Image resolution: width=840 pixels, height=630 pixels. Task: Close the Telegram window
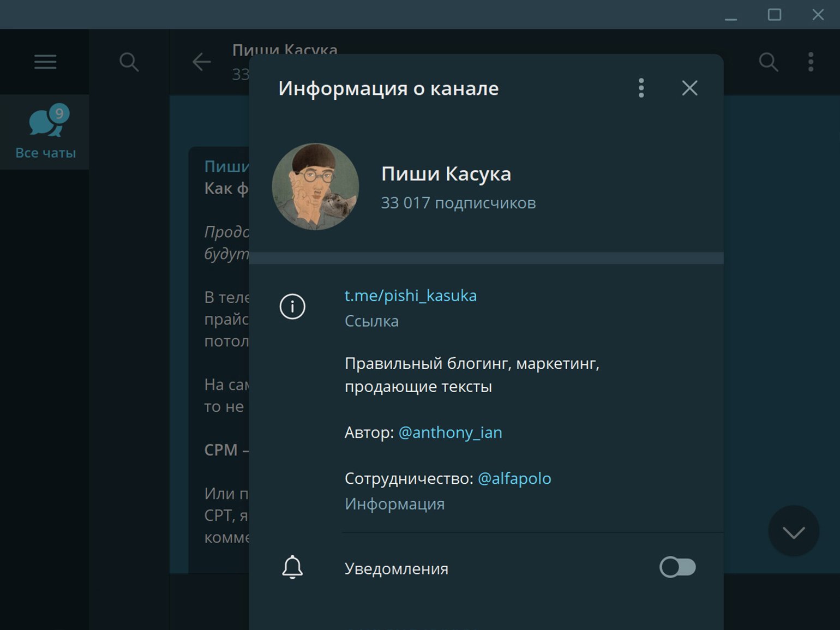(818, 15)
